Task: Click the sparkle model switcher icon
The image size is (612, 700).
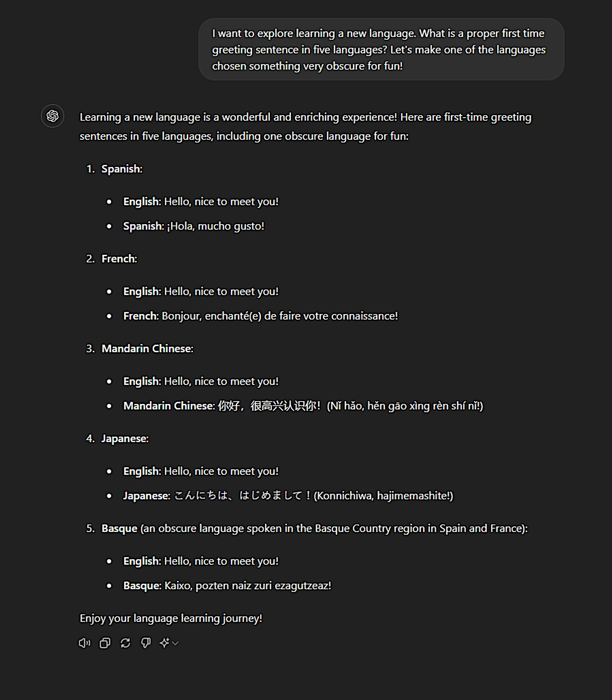Action: click(x=164, y=643)
